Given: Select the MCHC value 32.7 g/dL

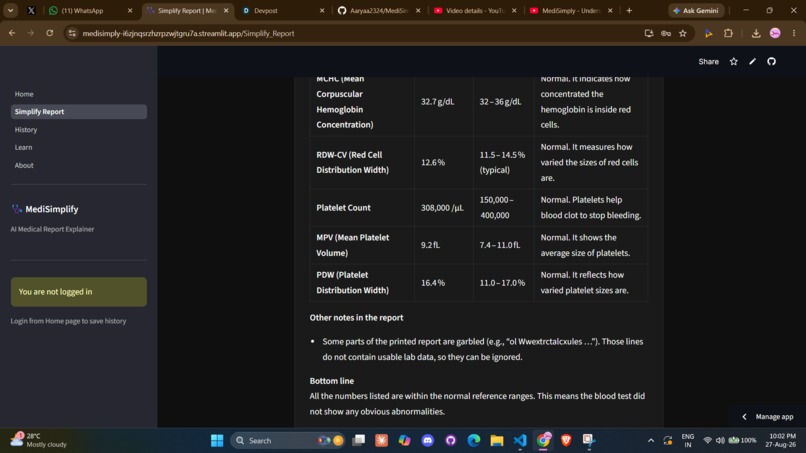Looking at the screenshot, I should pos(437,102).
